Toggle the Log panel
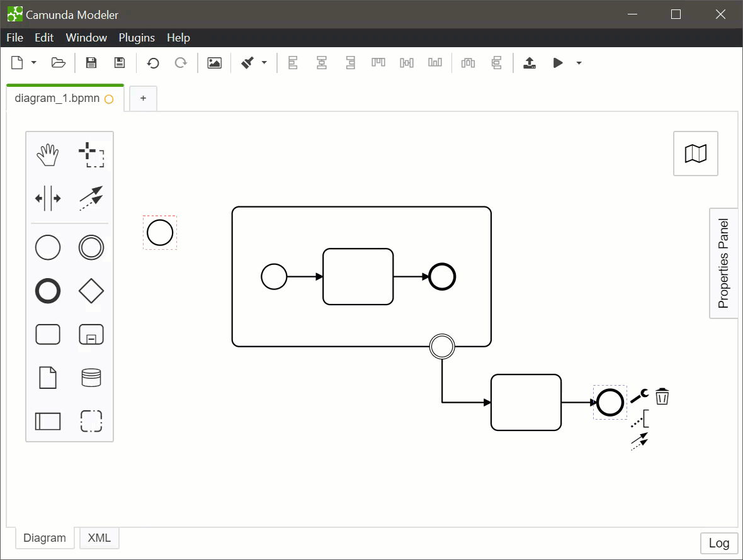 tap(719, 543)
